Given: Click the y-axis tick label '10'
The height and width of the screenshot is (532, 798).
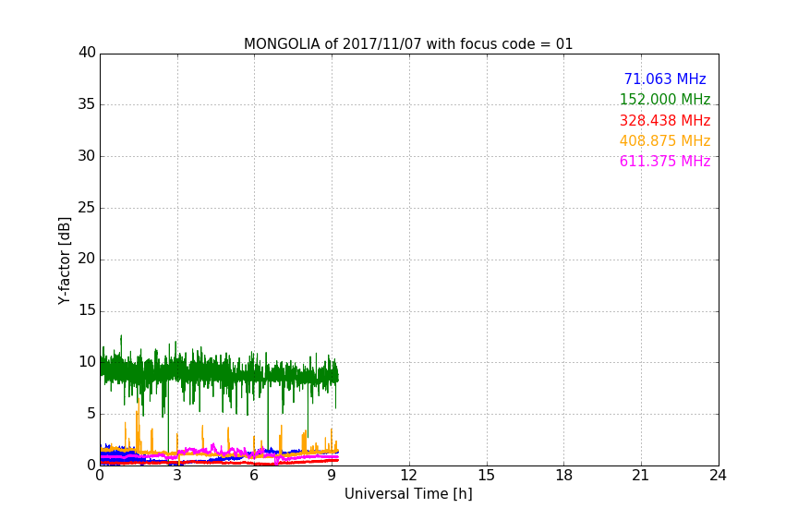Looking at the screenshot, I should pos(87,362).
